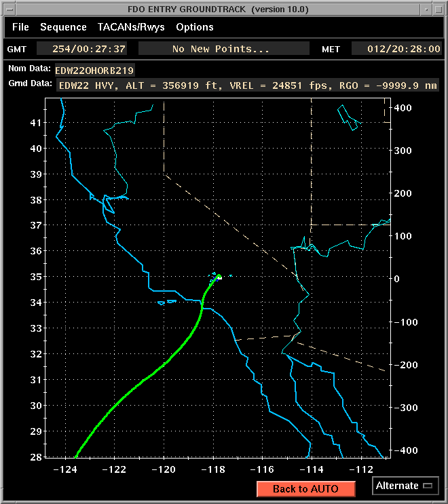Screen dimensions: 448x504
Task: Click the latitude label 28
Action: [36, 457]
